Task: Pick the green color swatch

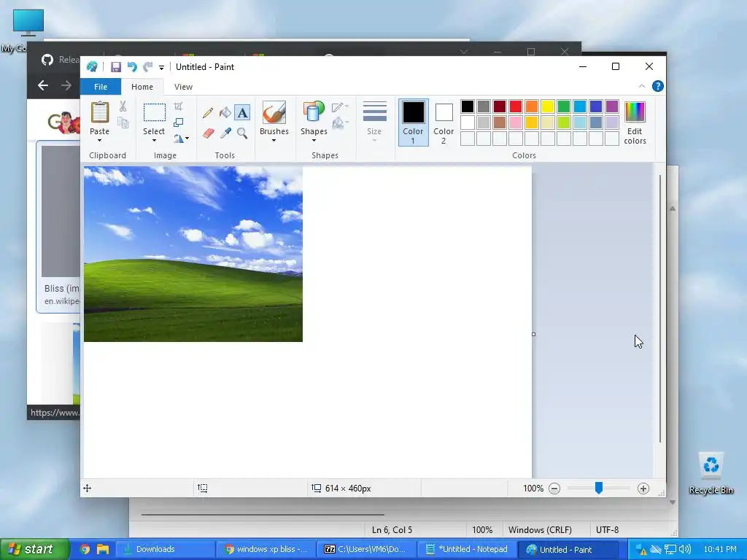Action: (x=564, y=106)
